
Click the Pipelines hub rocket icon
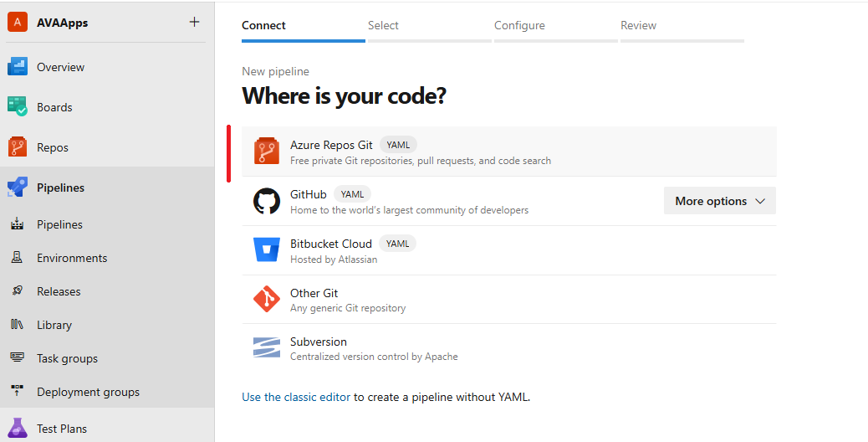pyautogui.click(x=18, y=188)
